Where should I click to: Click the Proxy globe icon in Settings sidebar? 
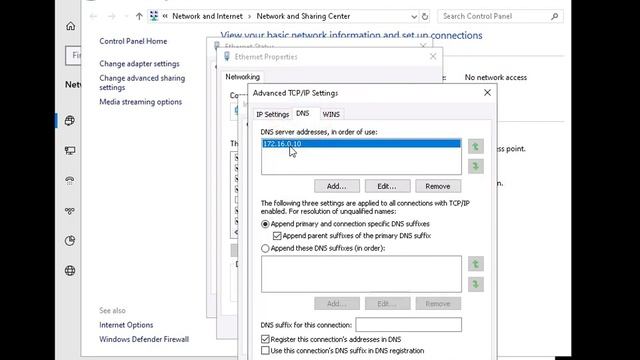tap(70, 271)
